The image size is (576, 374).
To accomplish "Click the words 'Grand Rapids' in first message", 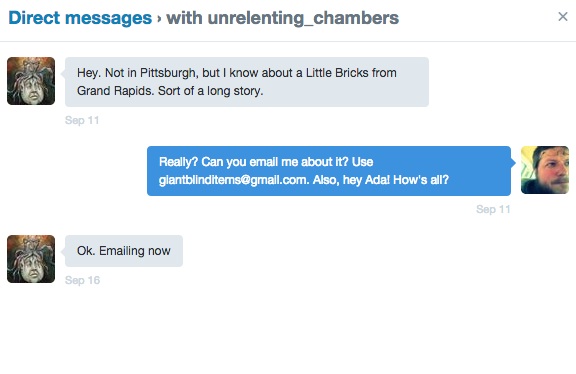I will [115, 91].
